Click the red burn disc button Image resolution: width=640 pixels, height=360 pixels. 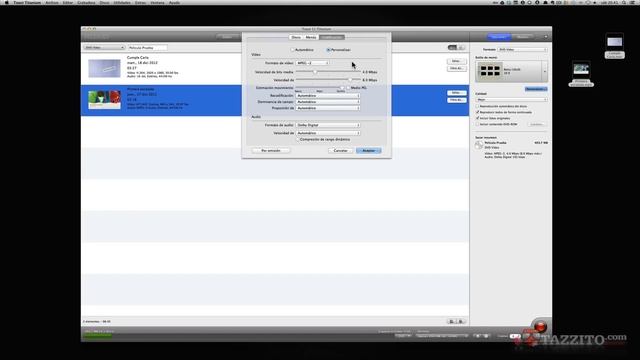540,327
